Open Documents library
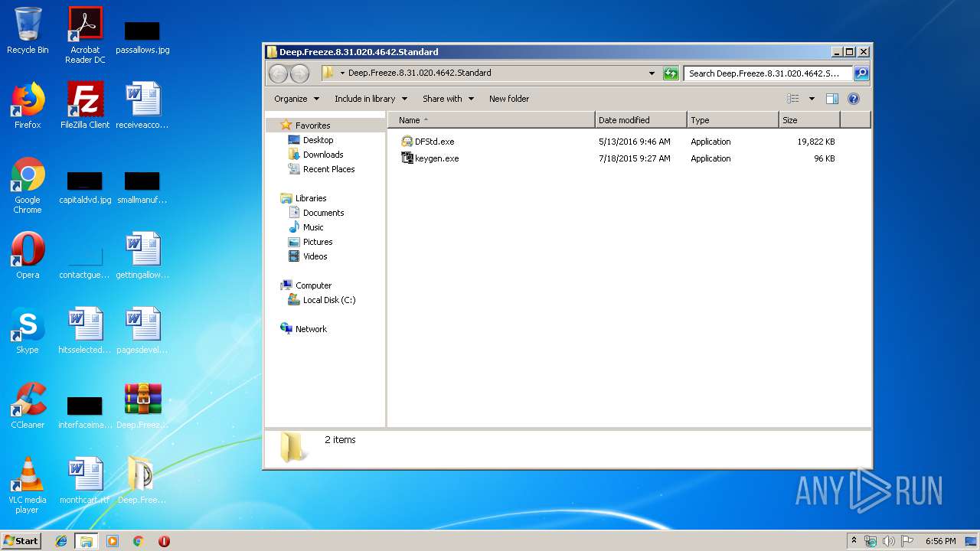 coord(323,213)
